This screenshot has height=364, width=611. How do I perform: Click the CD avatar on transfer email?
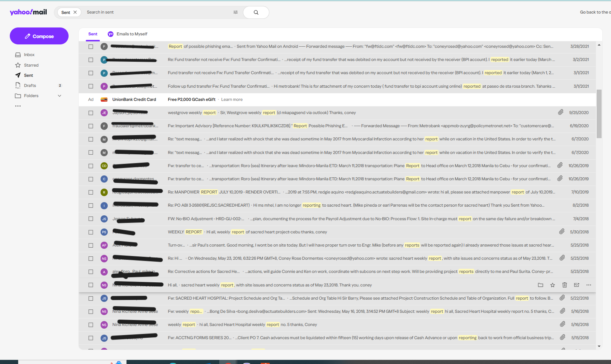(x=104, y=166)
